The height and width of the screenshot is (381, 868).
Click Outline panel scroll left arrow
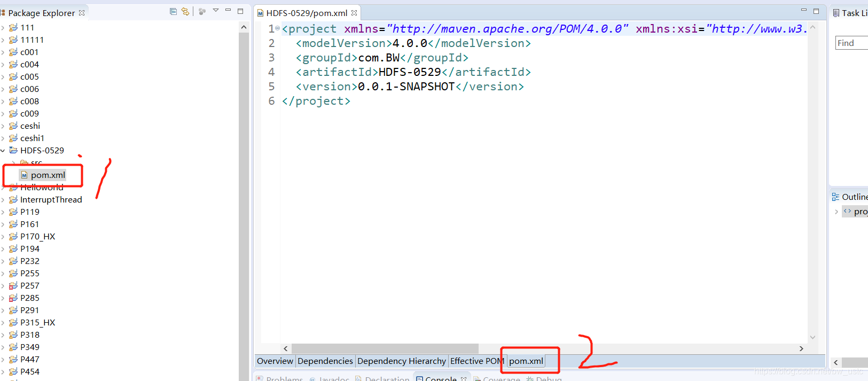(836, 362)
